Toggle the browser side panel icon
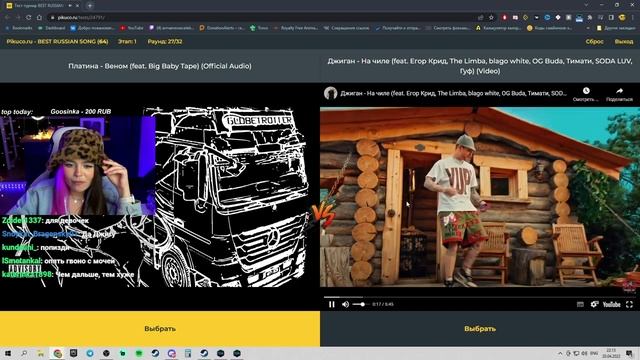 [611, 18]
